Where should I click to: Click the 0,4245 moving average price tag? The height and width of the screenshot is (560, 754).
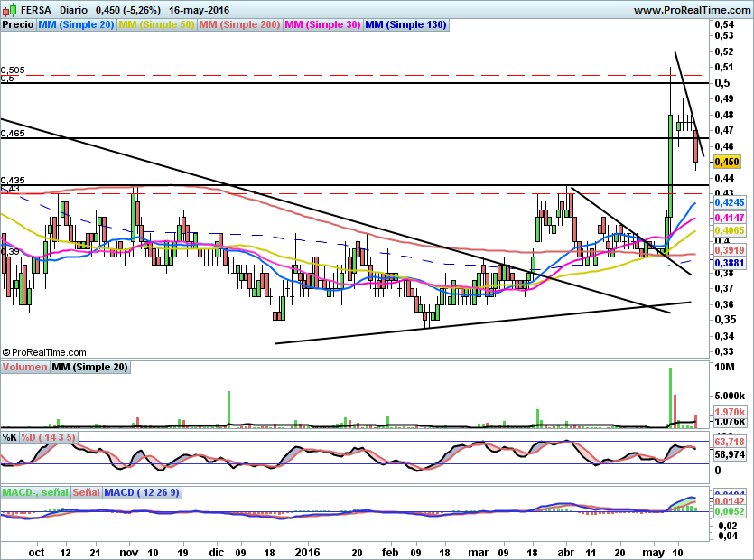coord(728,204)
